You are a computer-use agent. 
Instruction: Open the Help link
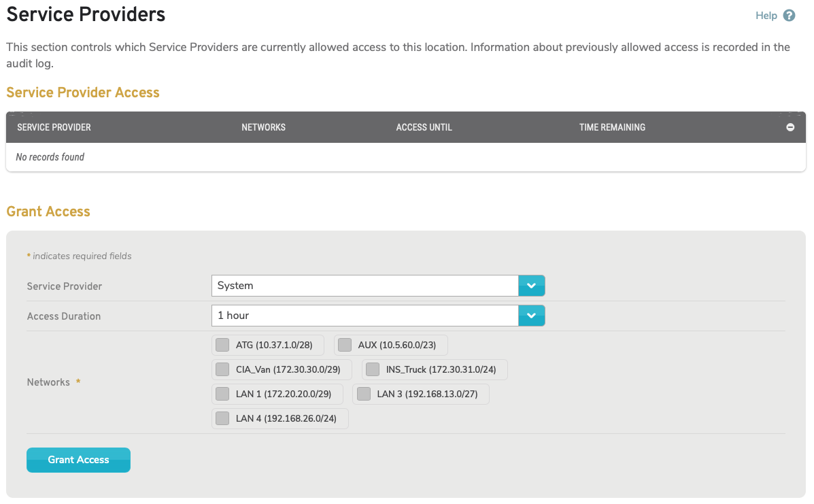[766, 15]
